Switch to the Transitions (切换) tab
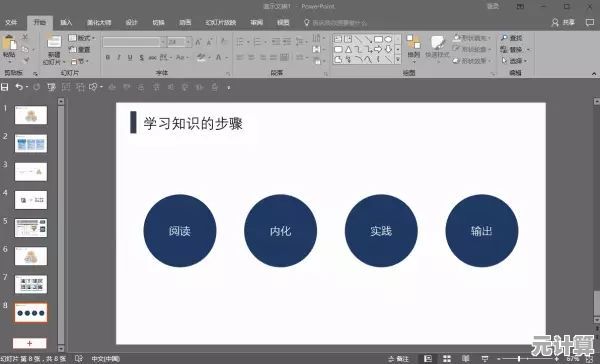Viewport: 600px width, 364px height. 158,23
